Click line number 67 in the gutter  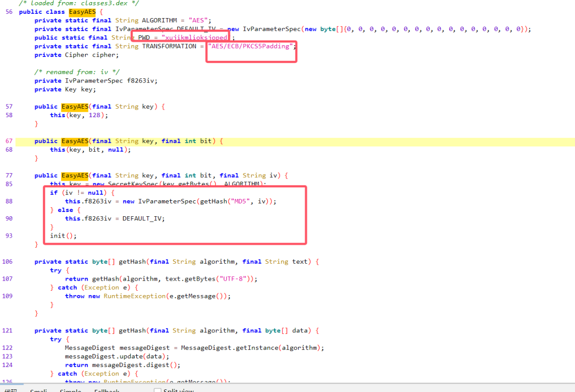tap(9, 141)
